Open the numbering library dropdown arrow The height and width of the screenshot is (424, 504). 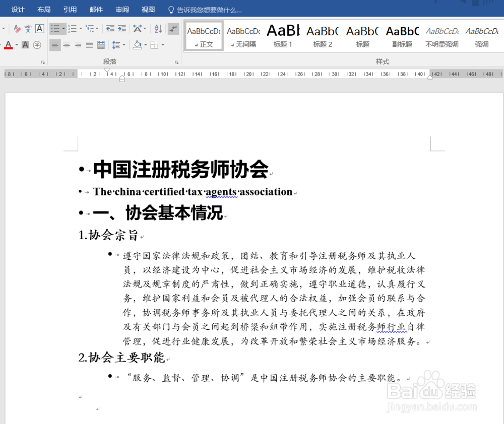(80, 29)
